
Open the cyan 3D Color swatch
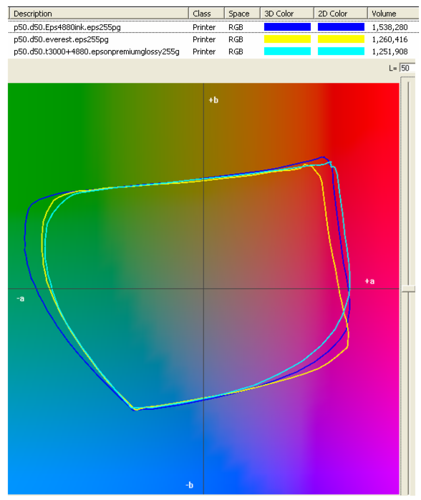287,51
